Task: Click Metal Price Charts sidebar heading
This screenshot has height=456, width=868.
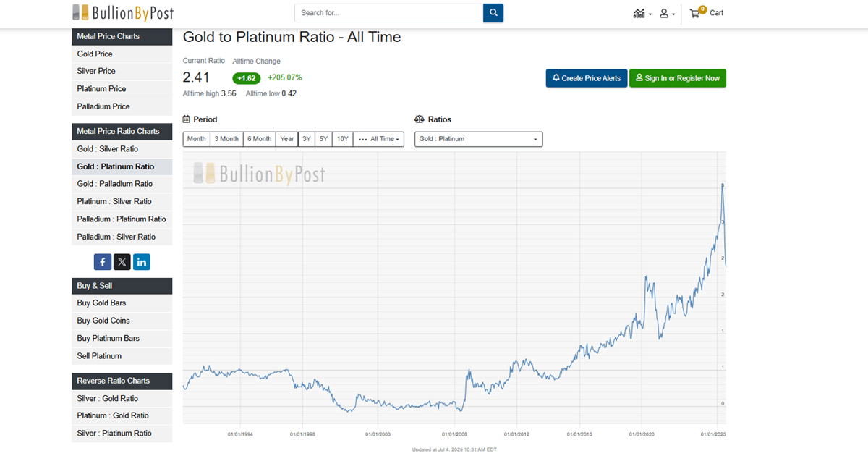Action: point(122,36)
